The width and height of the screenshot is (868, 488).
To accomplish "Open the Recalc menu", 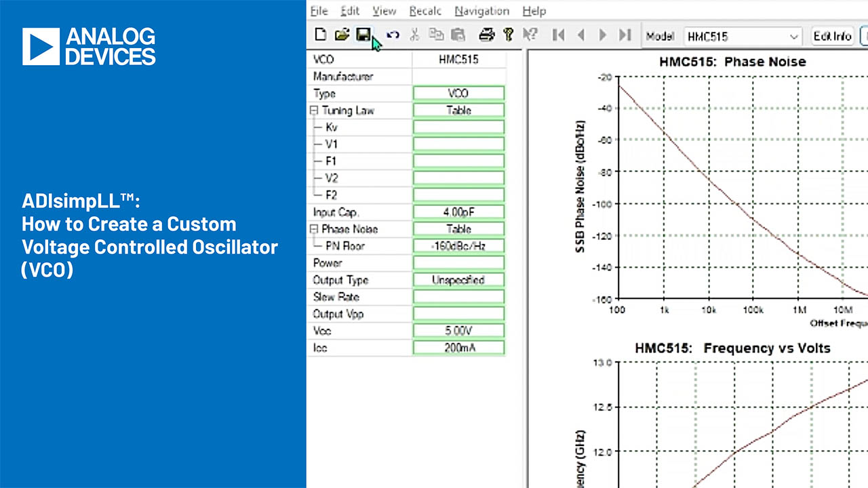I will (x=425, y=11).
